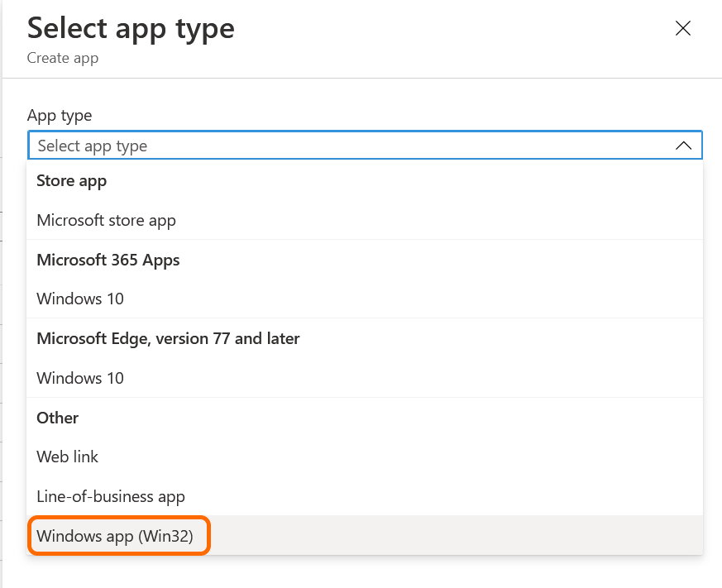Pick the Web link app type
The image size is (722, 588).
[x=67, y=457]
